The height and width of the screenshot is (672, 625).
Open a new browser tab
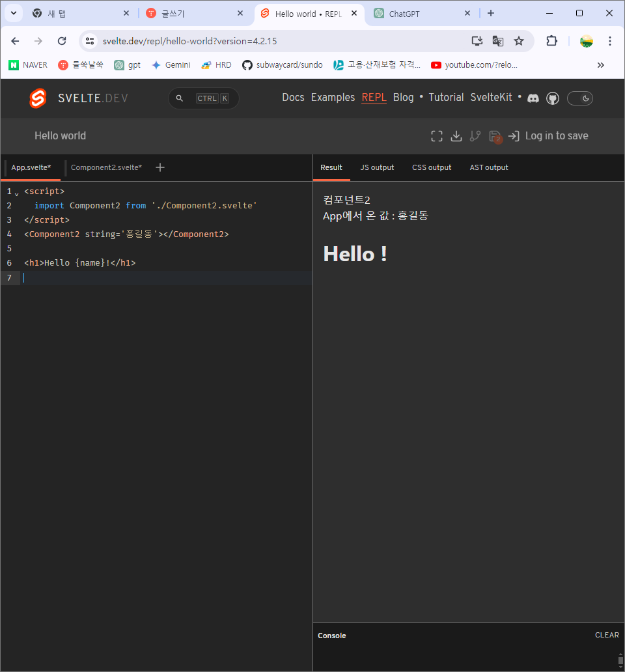(491, 13)
